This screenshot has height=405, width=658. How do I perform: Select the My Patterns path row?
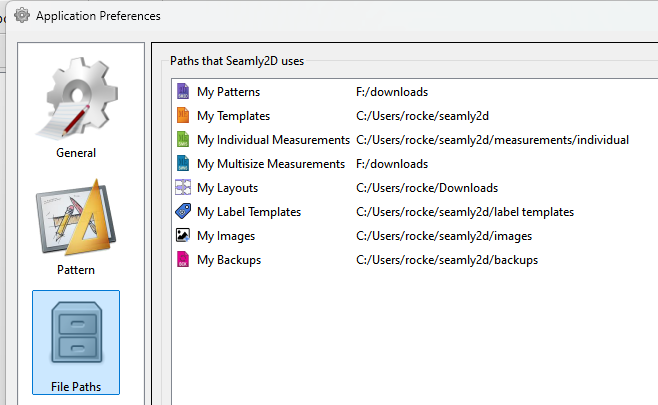tap(228, 92)
